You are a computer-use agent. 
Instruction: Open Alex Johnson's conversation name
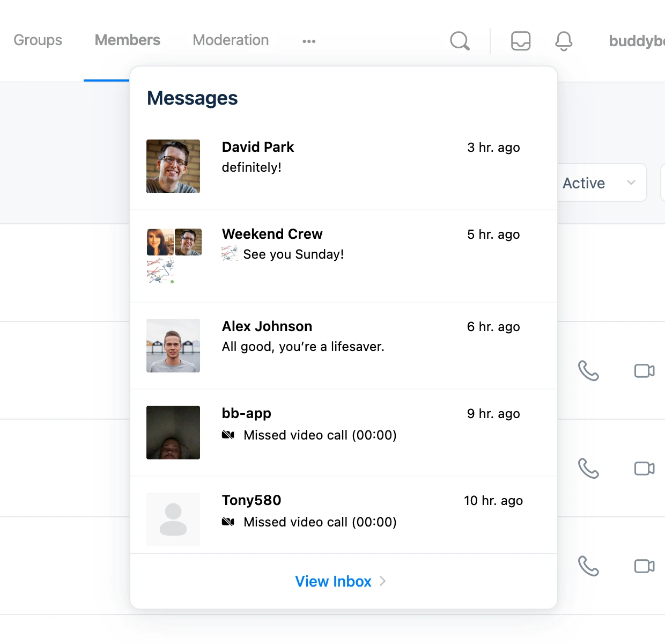pos(267,326)
